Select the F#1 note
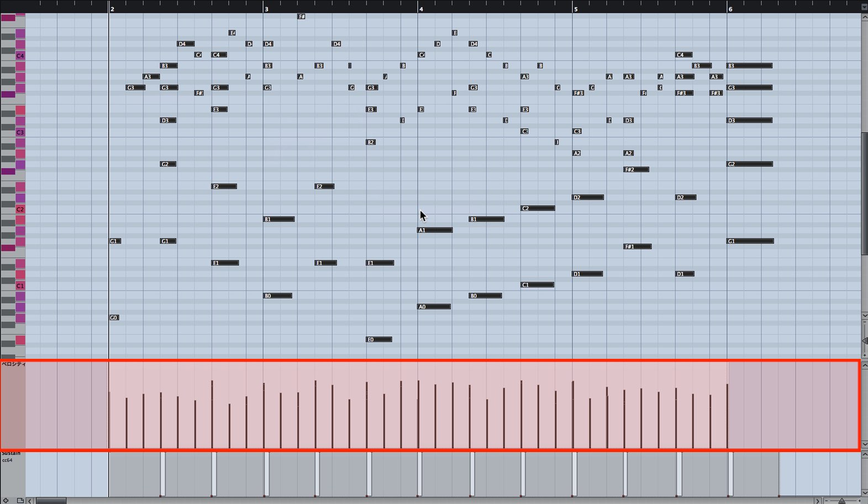The image size is (868, 504). (638, 247)
